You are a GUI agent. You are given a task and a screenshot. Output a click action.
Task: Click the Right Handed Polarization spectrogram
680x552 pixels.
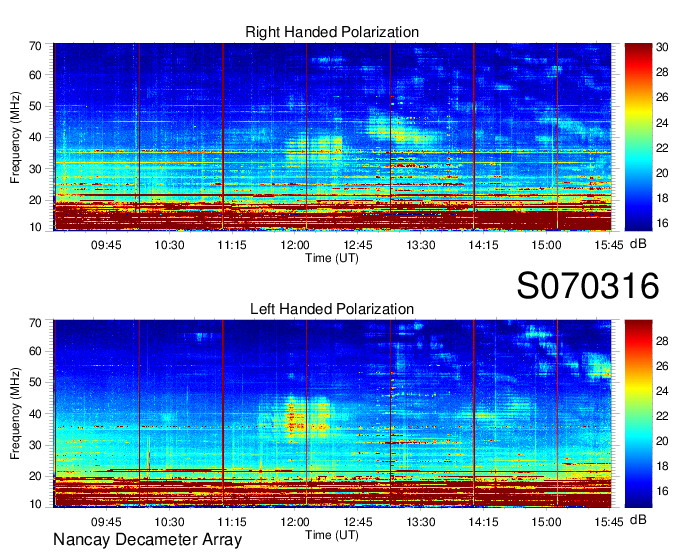pyautogui.click(x=332, y=137)
